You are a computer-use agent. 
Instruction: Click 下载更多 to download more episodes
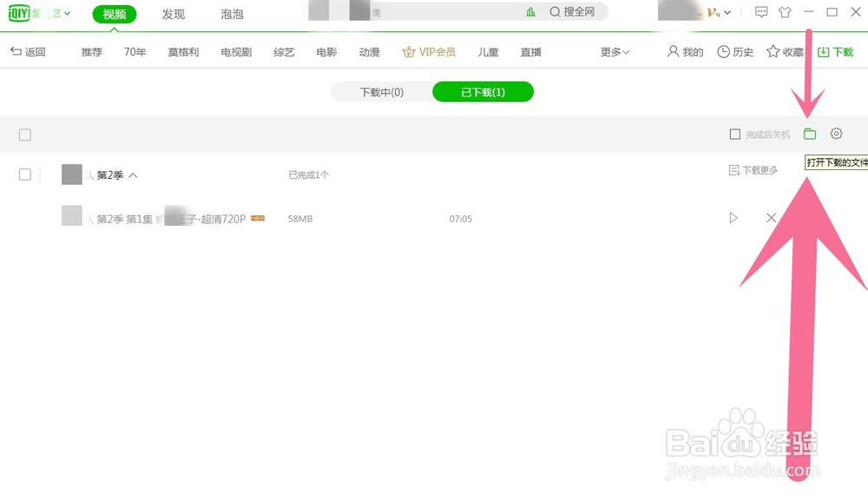tap(753, 170)
